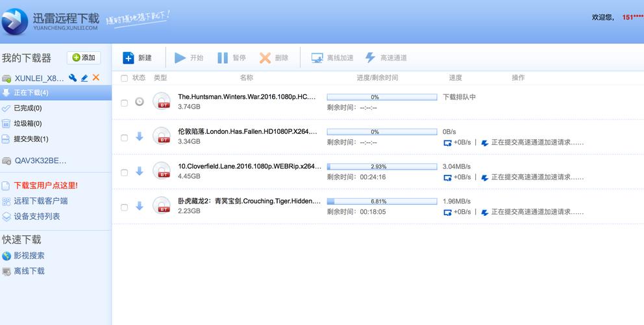The height and width of the screenshot is (325, 644).
Task: Open 远程下载客户端 link
Action: 41,201
